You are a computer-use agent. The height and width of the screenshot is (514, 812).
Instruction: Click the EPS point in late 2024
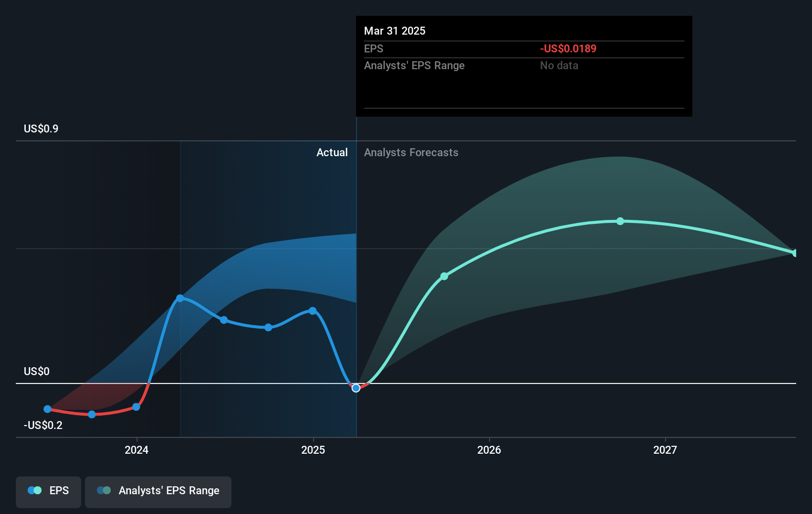[x=268, y=327]
